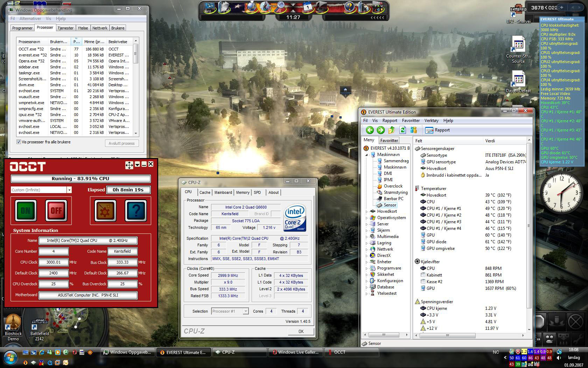This screenshot has height=368, width=588.
Task: Launch Opera from quick launch
Action: pyautogui.click(x=74, y=352)
